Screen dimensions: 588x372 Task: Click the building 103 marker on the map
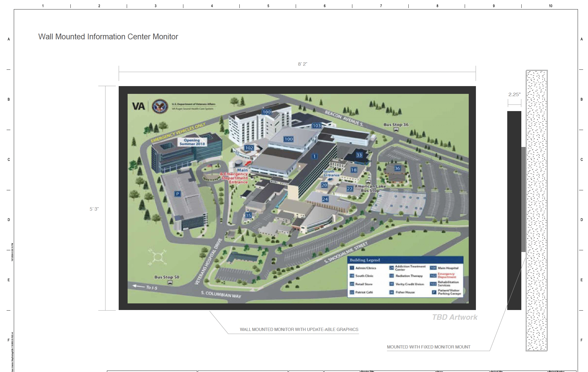coord(316,126)
